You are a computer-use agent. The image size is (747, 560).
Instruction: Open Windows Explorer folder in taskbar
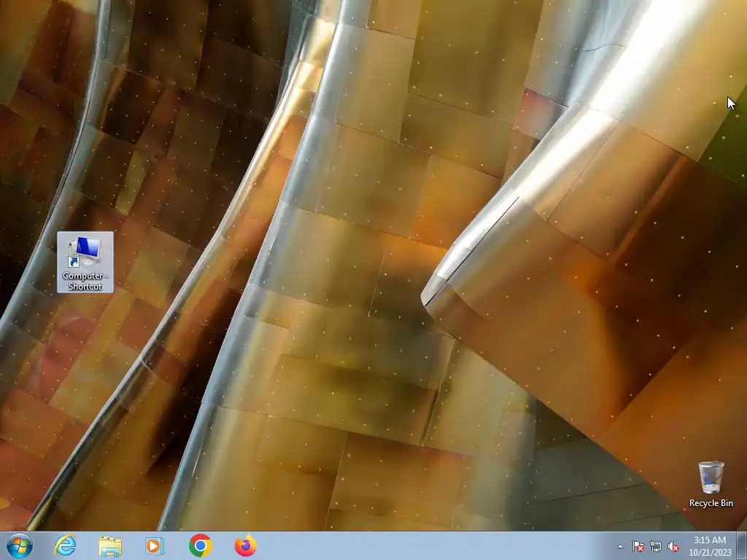pos(110,546)
